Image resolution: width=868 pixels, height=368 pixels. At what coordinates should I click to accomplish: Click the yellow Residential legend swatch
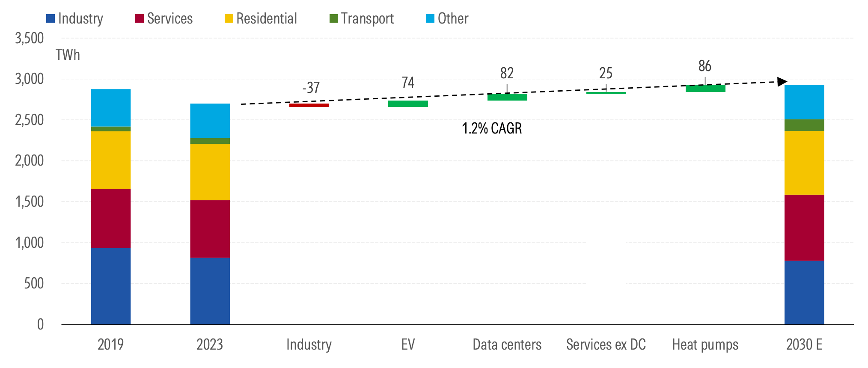coord(229,19)
